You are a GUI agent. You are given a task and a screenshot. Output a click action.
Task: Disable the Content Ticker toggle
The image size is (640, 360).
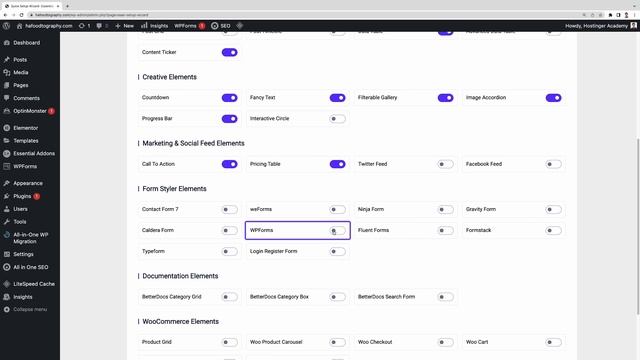coord(229,52)
